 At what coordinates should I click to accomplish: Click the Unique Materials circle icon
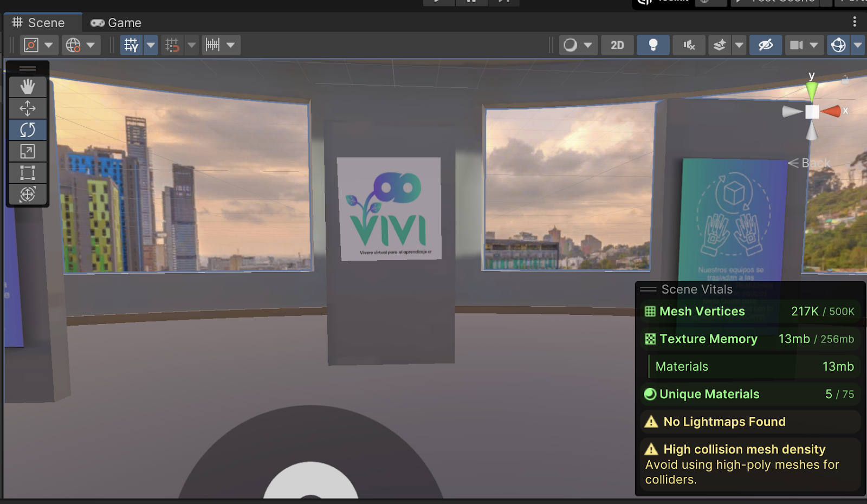coord(650,395)
